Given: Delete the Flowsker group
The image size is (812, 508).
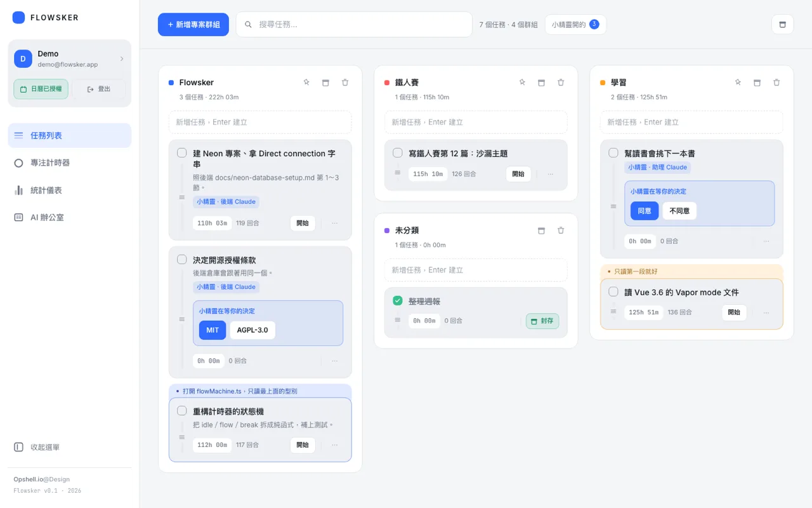Looking at the screenshot, I should [x=345, y=83].
